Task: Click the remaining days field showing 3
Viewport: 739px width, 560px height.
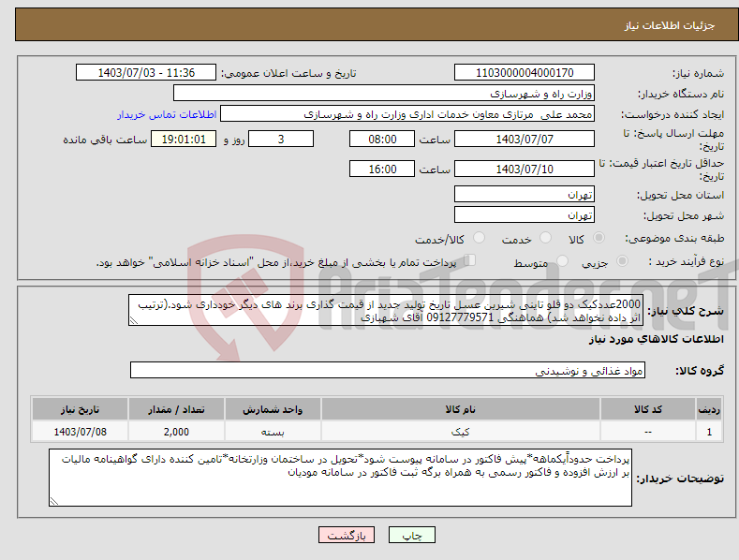Action: [281, 139]
